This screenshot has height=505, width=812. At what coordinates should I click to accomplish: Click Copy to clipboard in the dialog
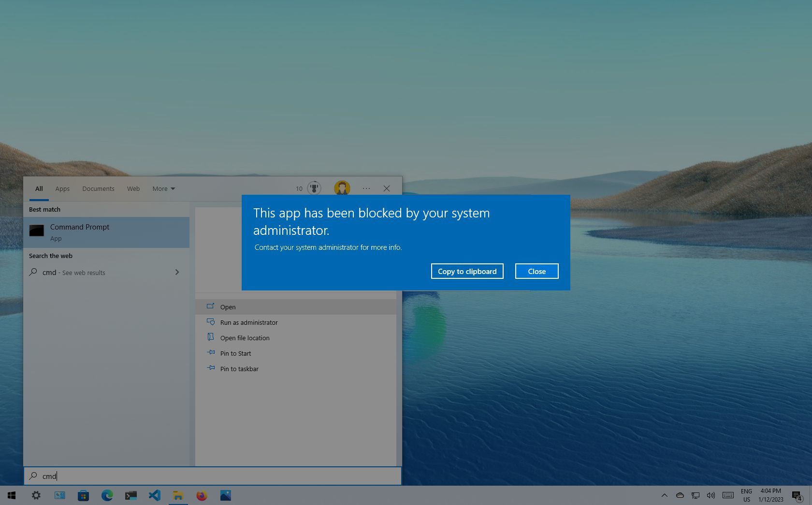(466, 271)
